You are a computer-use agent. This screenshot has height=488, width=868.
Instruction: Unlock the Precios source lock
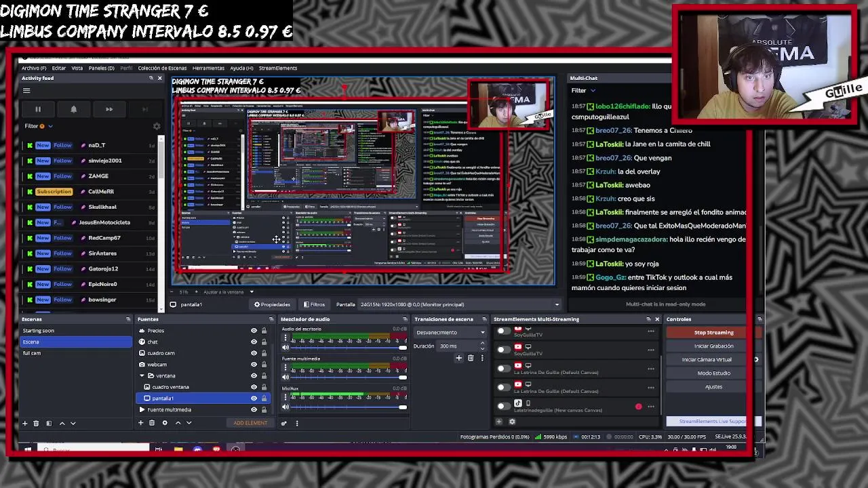tap(264, 331)
